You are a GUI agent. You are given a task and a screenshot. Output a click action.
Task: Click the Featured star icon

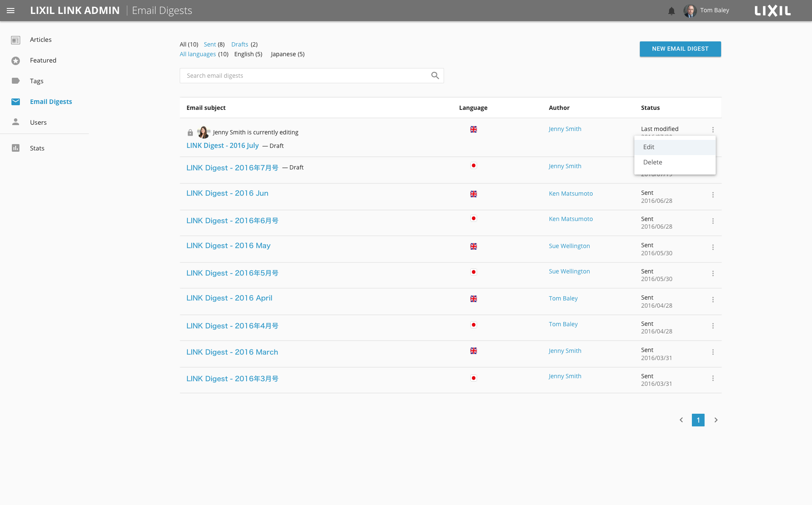(16, 61)
